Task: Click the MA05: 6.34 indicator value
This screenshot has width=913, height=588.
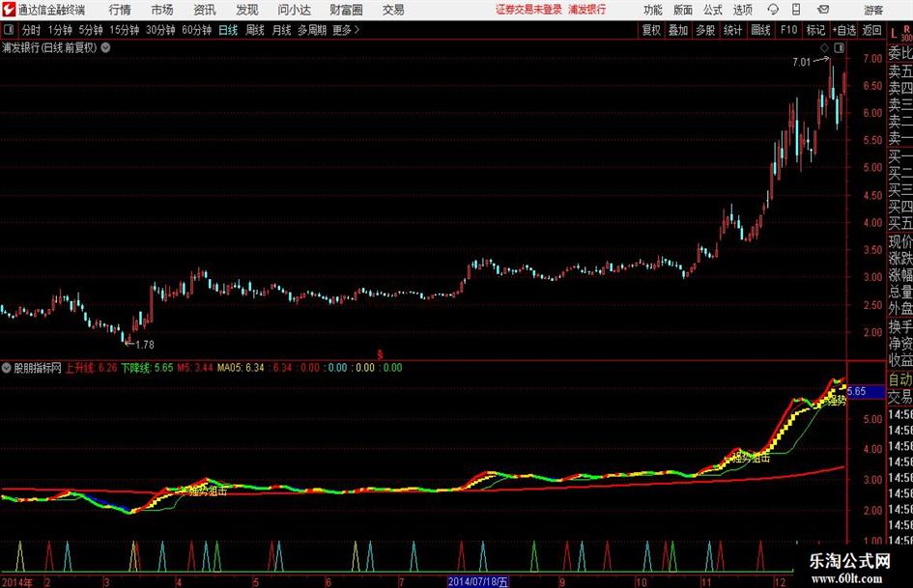Action: coord(241,368)
